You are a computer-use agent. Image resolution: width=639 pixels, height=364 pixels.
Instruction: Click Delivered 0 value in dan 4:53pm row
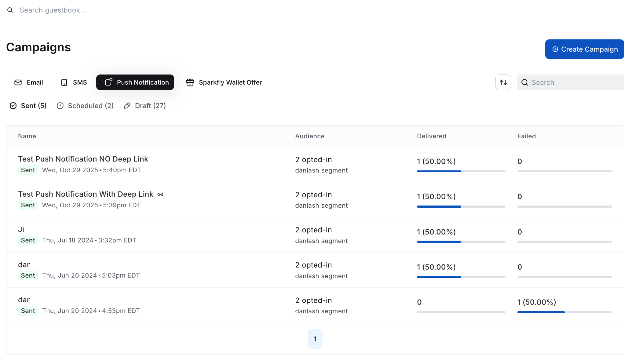click(x=419, y=302)
